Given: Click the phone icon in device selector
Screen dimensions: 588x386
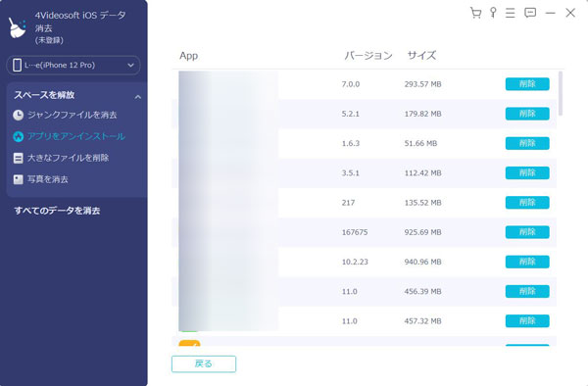Looking at the screenshot, I should [x=17, y=65].
